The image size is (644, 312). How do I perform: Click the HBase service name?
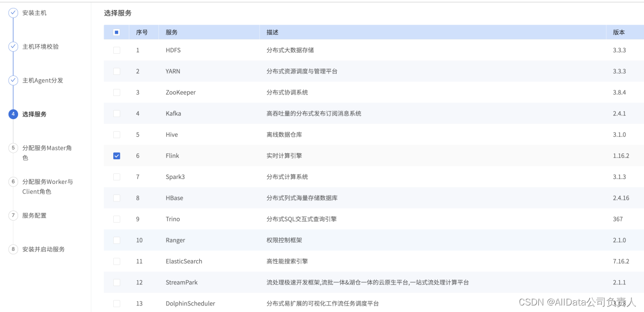pos(174,198)
